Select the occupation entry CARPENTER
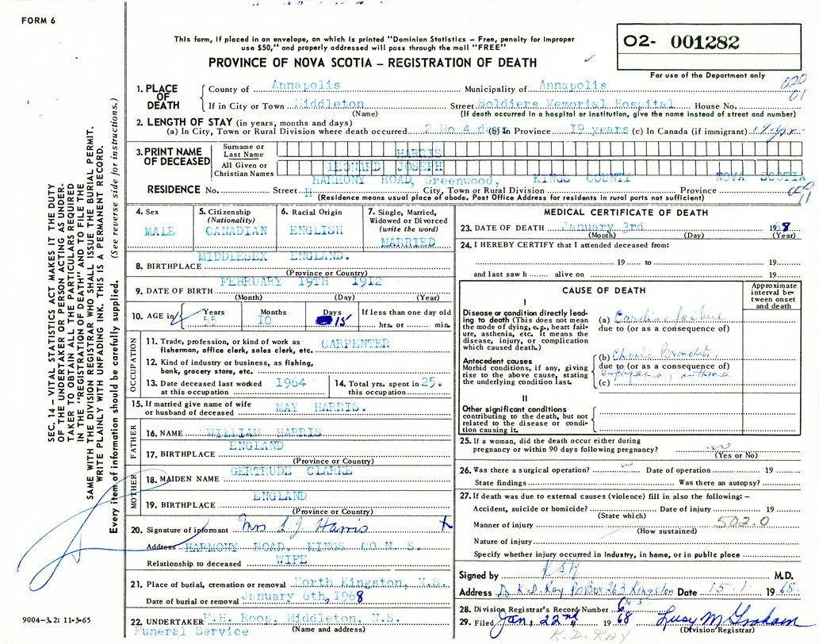 pos(355,343)
